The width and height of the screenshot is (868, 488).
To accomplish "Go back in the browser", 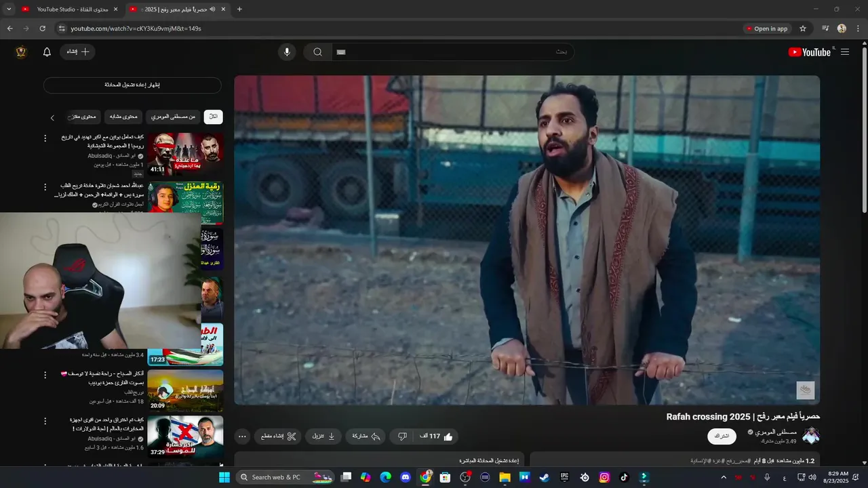I will (x=9, y=28).
